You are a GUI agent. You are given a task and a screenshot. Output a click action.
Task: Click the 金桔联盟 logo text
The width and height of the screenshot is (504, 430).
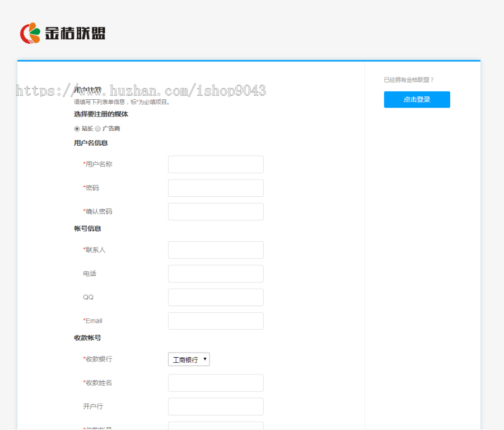click(75, 33)
